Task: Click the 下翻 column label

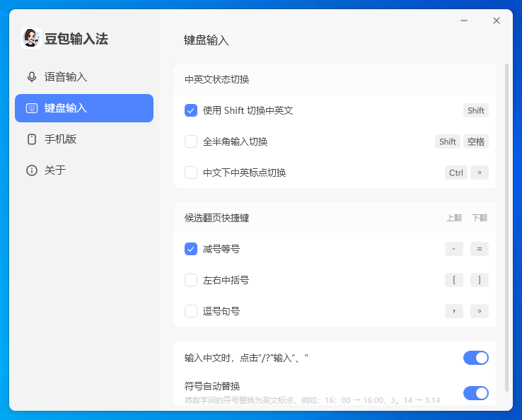Action: pyautogui.click(x=480, y=218)
